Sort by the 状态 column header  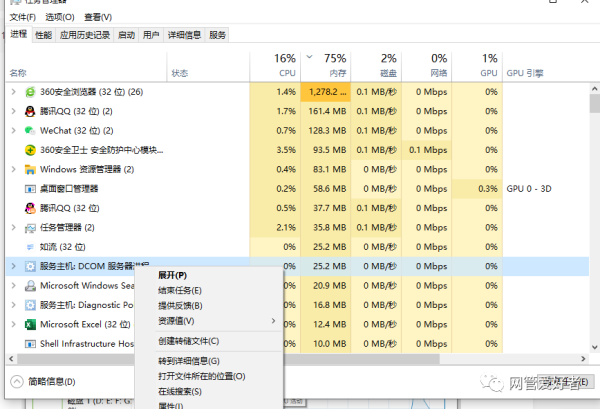(208, 66)
